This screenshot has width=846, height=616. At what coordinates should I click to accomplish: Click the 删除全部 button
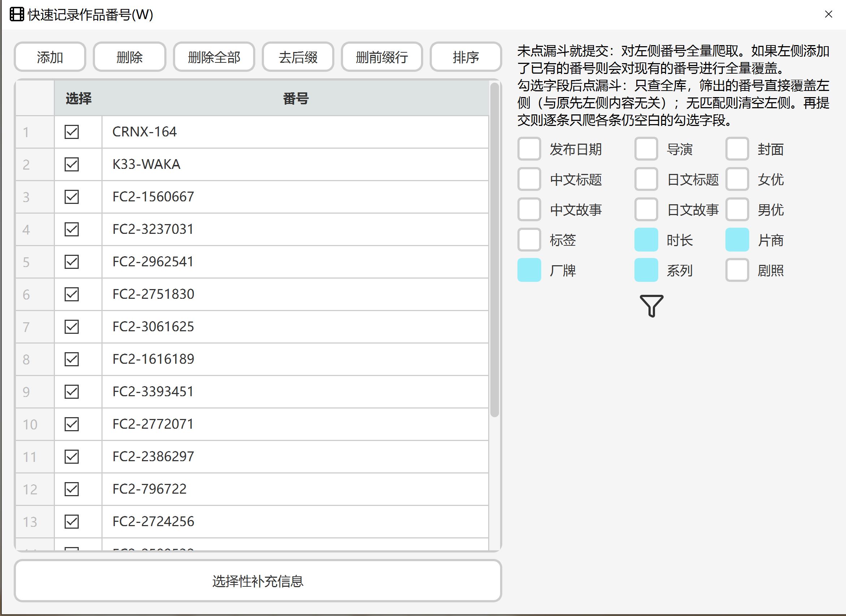click(x=214, y=57)
